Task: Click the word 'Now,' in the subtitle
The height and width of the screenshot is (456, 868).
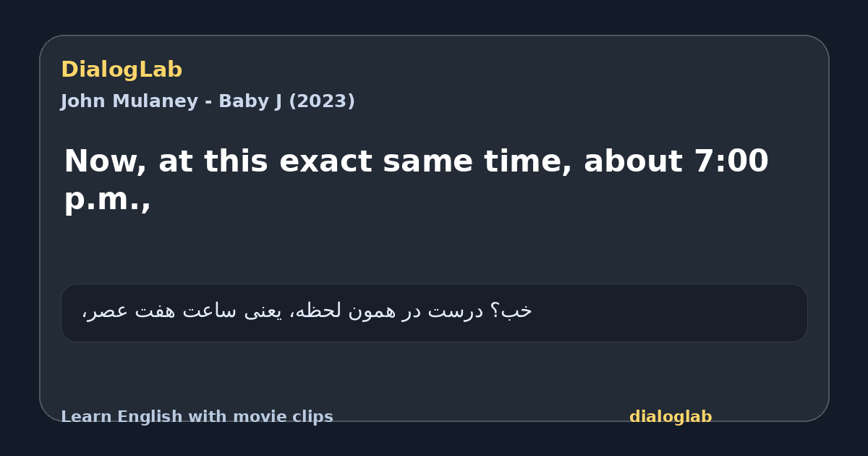Action: pyautogui.click(x=106, y=162)
